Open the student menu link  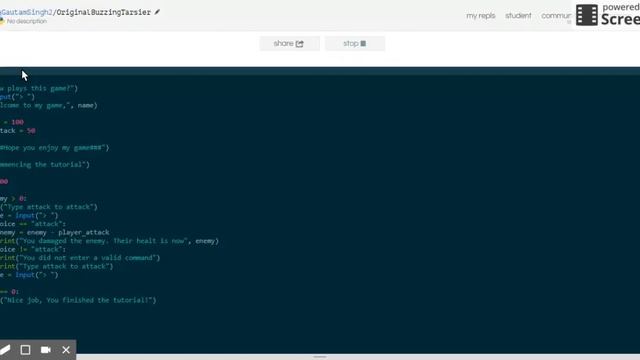[x=518, y=16]
